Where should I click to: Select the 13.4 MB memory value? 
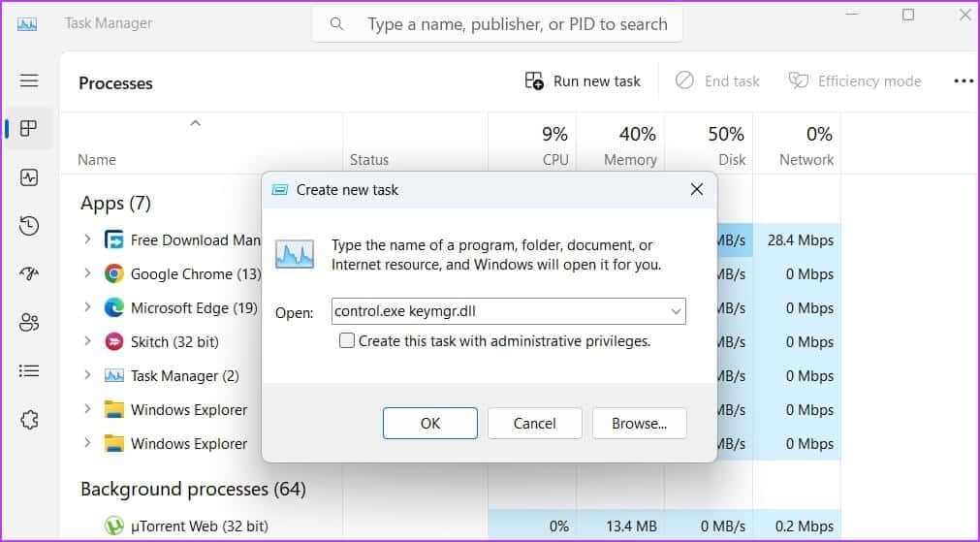[x=631, y=526]
